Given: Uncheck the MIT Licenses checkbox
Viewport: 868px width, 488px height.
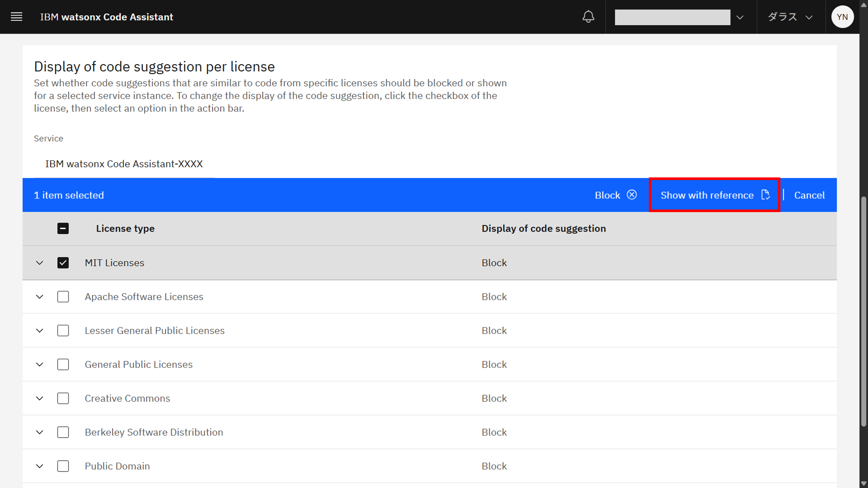Looking at the screenshot, I should (x=63, y=263).
